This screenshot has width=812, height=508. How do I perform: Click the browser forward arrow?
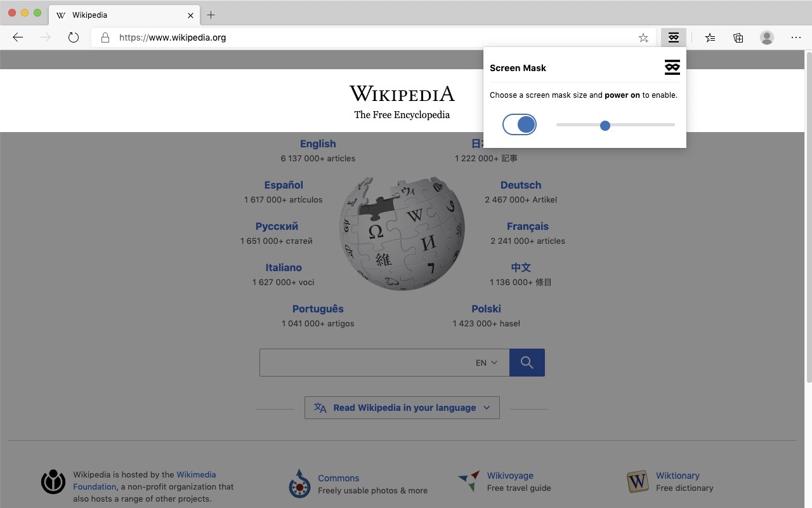point(46,37)
